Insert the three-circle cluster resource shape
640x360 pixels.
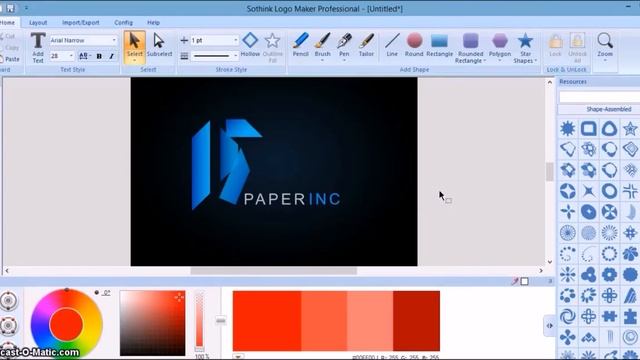click(x=589, y=274)
